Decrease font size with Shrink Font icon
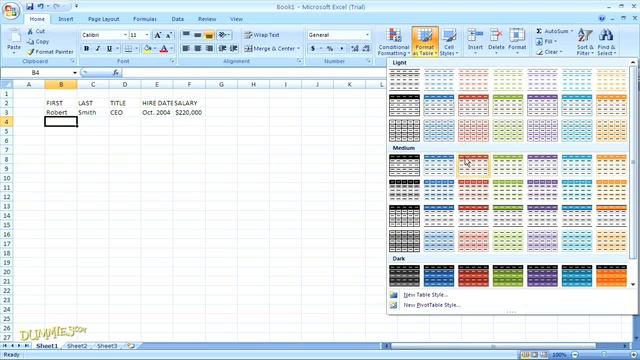This screenshot has height=360, width=640. pyautogui.click(x=169, y=35)
